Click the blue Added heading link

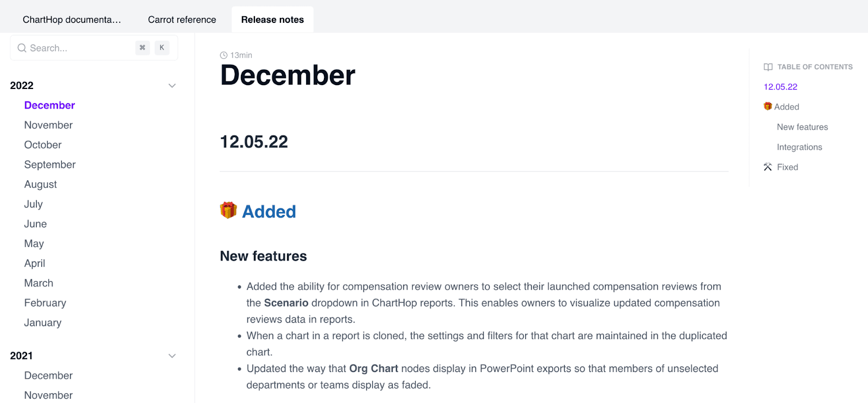pos(269,212)
